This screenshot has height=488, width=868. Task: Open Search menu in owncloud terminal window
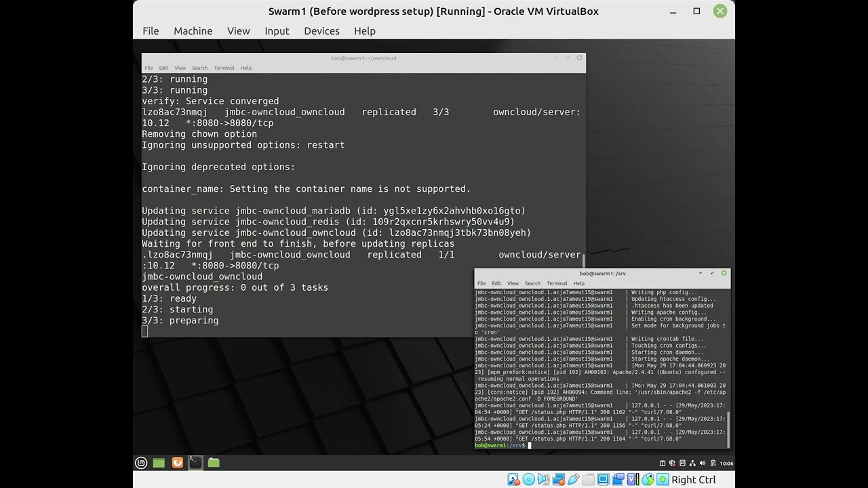(199, 68)
